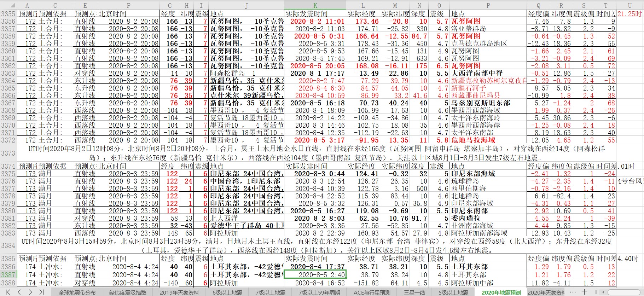This screenshot has height=296, width=644.
Task: Select the 琉球群岛 cell
Action: [x=488, y=181]
